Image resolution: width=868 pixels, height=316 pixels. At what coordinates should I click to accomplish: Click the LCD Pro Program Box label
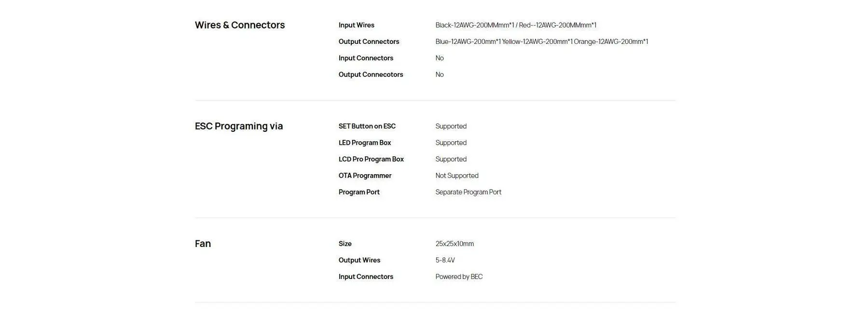click(371, 159)
